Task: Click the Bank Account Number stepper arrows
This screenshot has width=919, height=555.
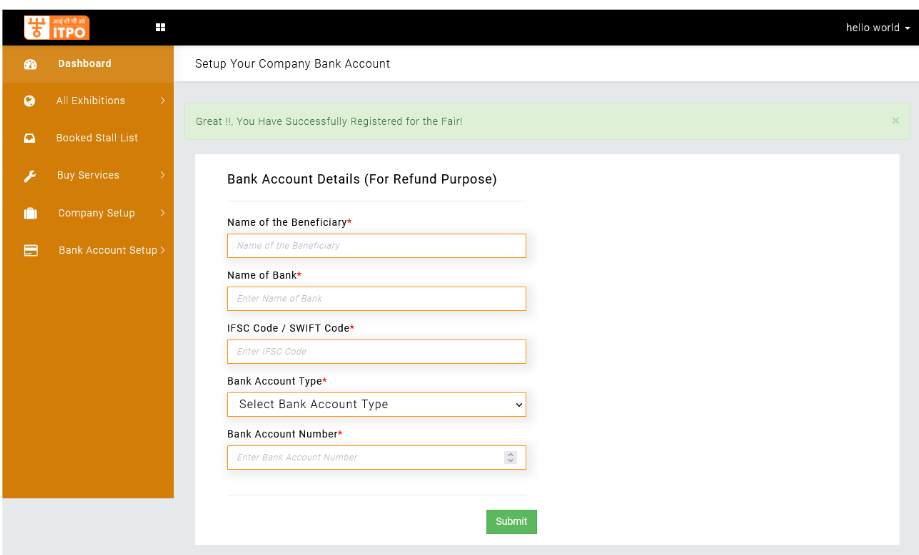Action: coord(510,457)
